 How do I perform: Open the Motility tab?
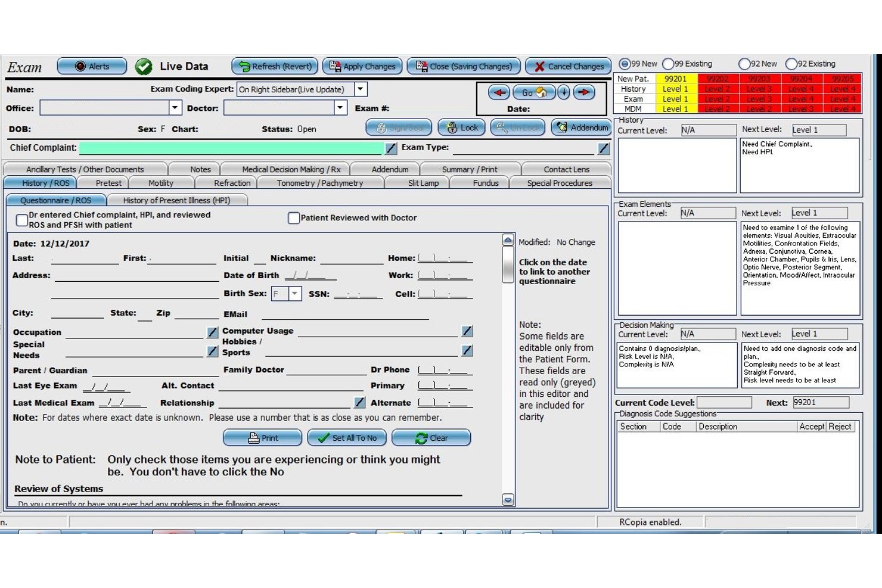(x=161, y=183)
